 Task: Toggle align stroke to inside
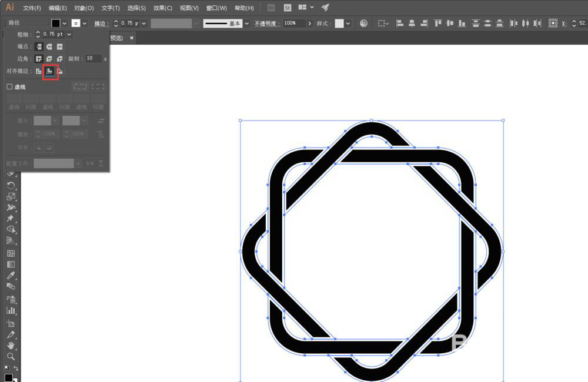(50, 71)
